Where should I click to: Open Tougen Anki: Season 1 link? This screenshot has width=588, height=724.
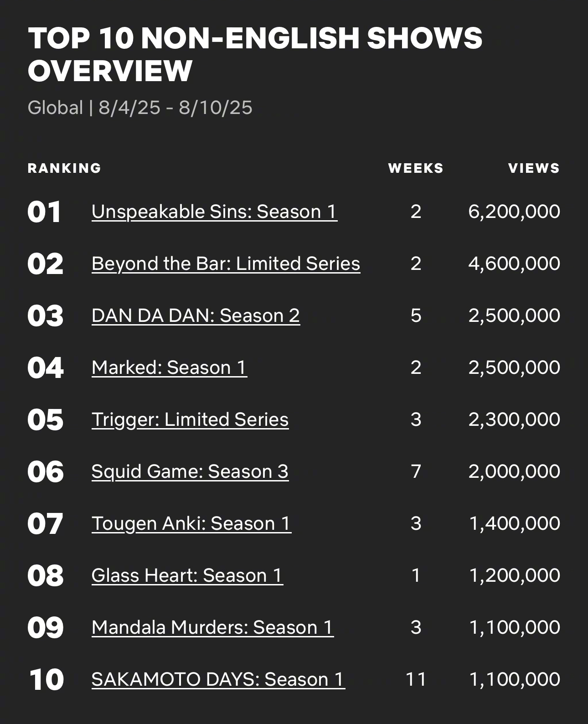[x=191, y=524]
